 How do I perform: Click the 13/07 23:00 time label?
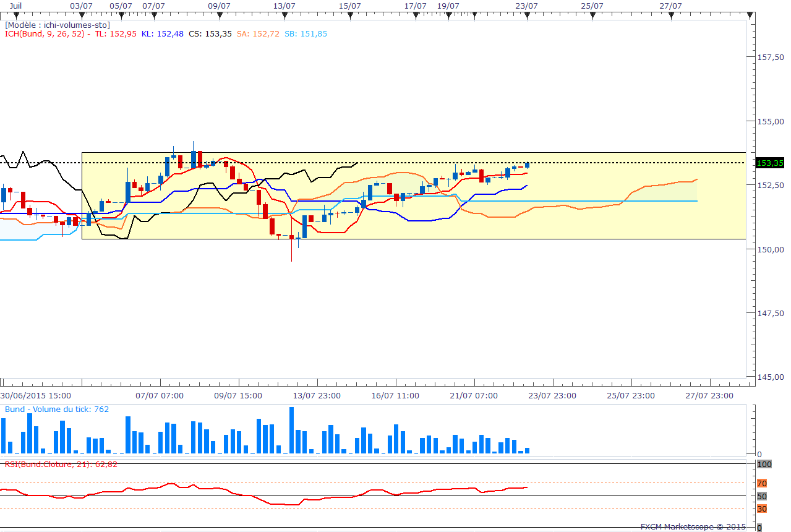[x=317, y=395]
